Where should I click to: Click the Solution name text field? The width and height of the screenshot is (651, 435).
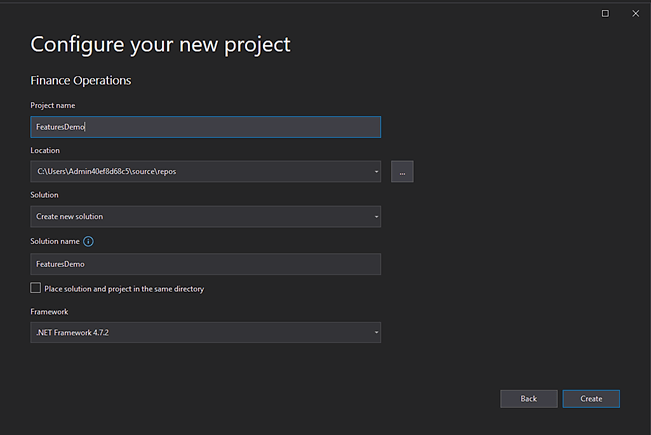coord(205,264)
